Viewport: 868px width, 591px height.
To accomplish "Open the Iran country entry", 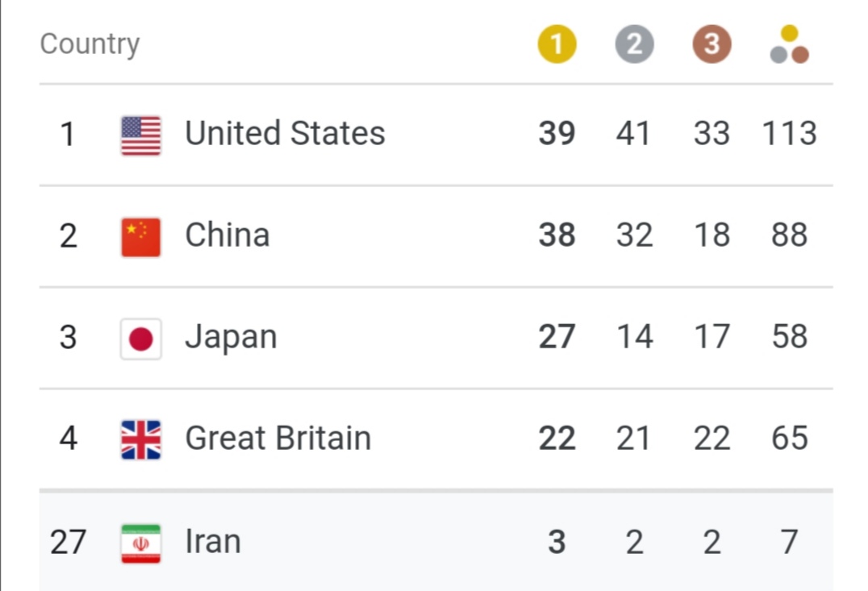I will point(213,541).
